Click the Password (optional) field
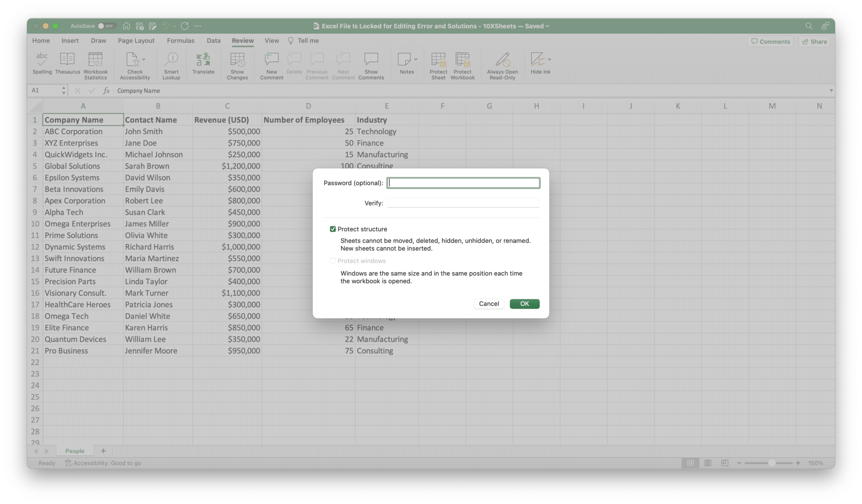 coord(463,183)
